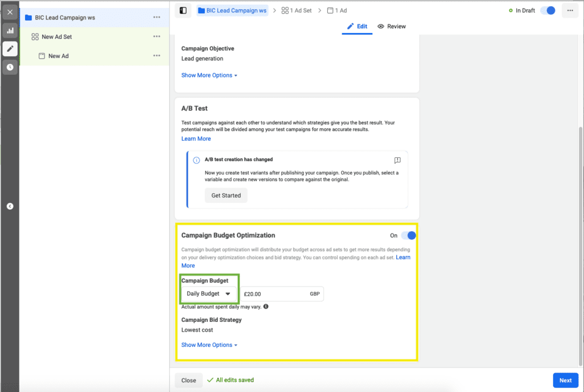Collapse the side panel with arrow icon
Image resolution: width=584 pixels, height=392 pixels.
pos(10,206)
